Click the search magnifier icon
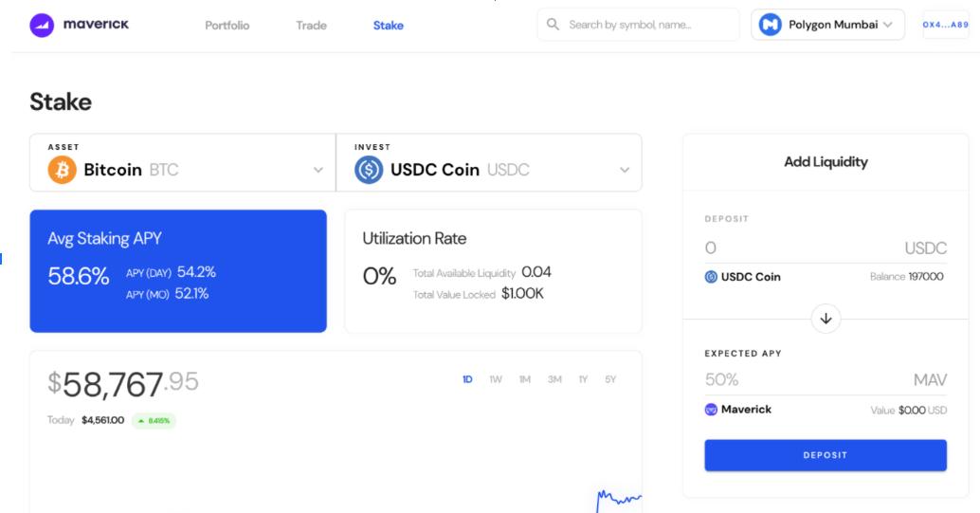 click(x=554, y=25)
